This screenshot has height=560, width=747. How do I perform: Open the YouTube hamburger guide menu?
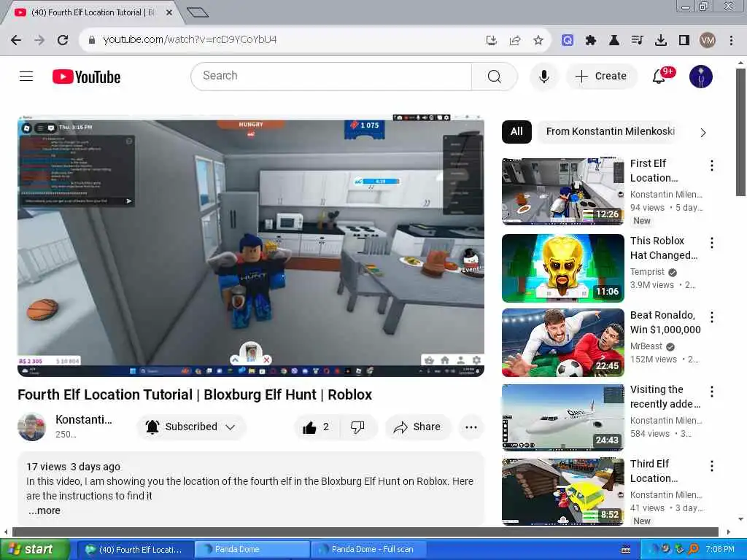coord(26,76)
